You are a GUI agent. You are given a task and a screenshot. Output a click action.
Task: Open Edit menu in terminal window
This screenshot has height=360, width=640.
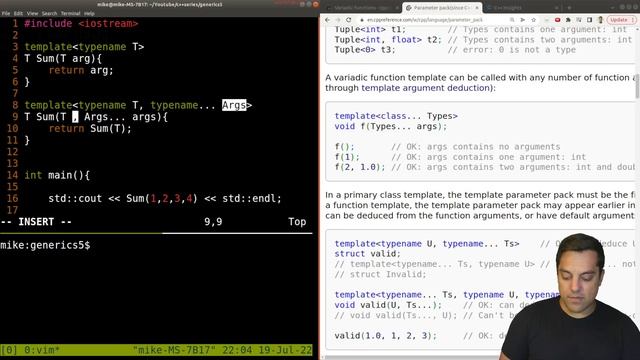[18, 13]
